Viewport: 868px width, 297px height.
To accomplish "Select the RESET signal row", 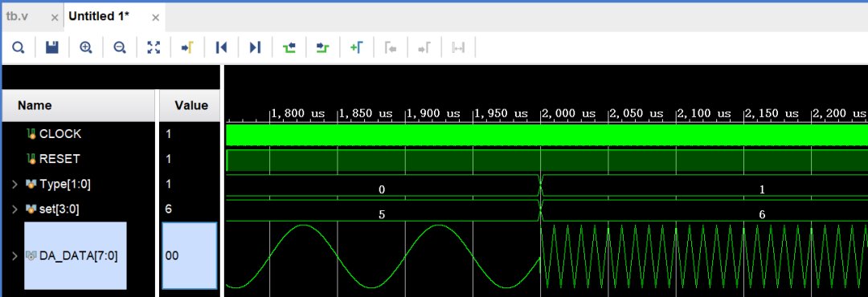I will pyautogui.click(x=78, y=159).
